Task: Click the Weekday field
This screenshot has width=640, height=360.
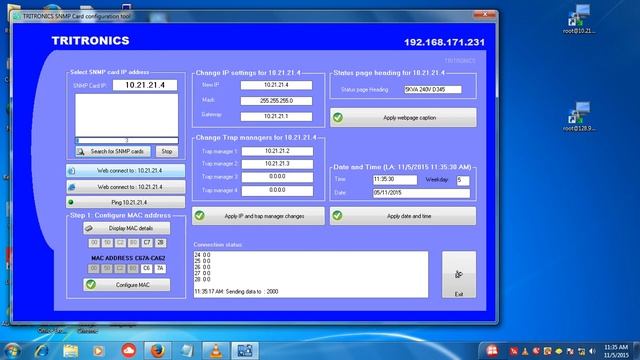Action: tap(463, 180)
